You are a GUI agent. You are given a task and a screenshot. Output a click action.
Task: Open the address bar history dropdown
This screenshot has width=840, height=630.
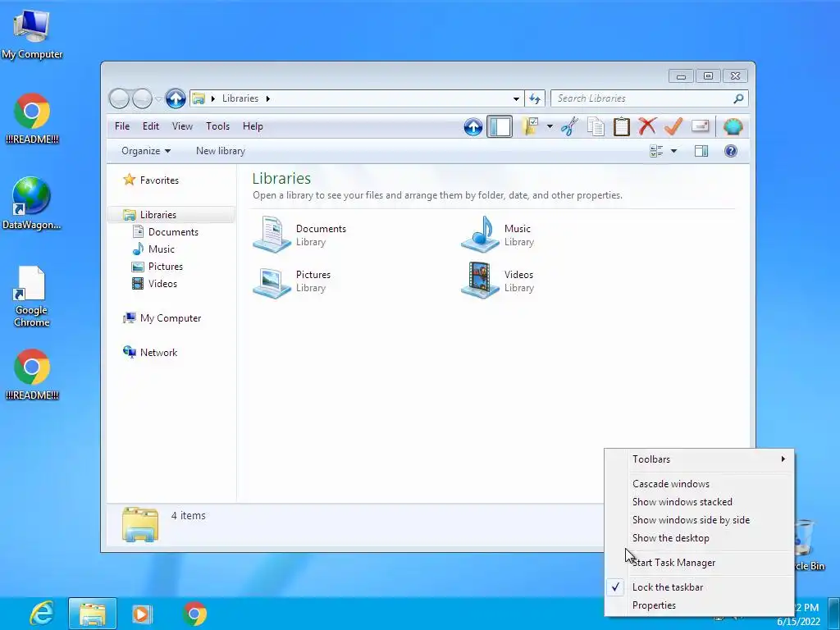pyautogui.click(x=516, y=98)
